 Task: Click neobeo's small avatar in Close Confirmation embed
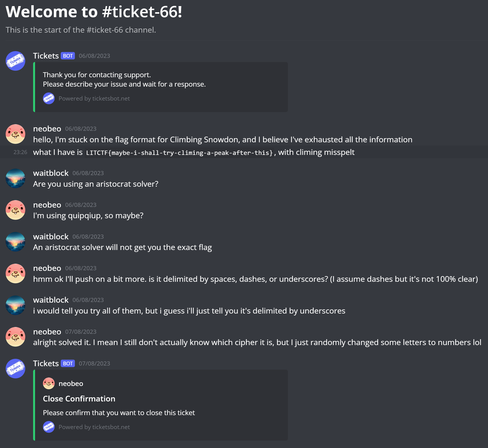(x=49, y=383)
